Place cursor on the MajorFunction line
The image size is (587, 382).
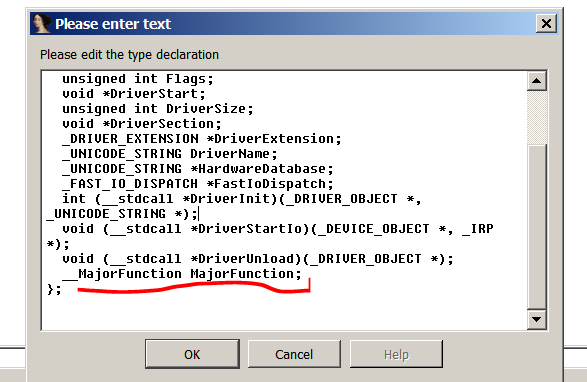pos(182,274)
